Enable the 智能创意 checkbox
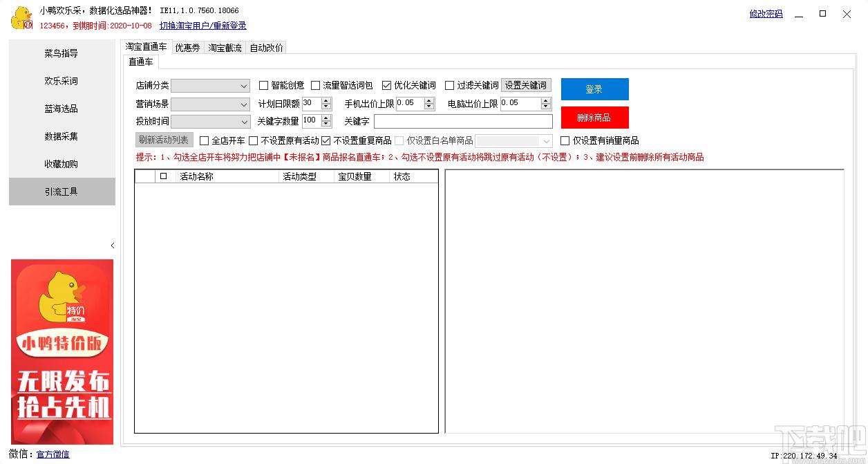This screenshot has height=464, width=868. click(x=263, y=86)
